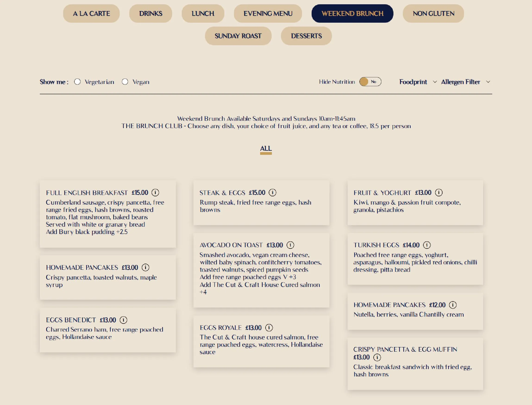Expand the Foodprint dropdown
532x405 pixels.
click(x=418, y=82)
